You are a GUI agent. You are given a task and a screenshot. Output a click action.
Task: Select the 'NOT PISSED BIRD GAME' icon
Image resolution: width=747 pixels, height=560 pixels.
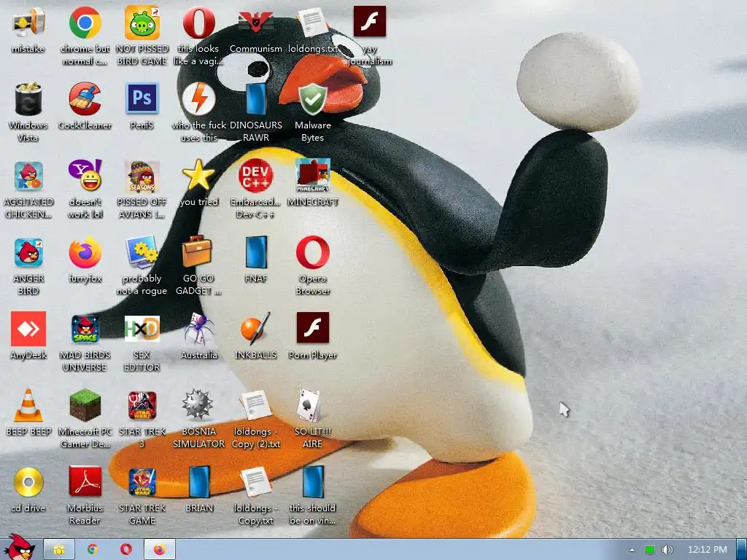coord(142,23)
